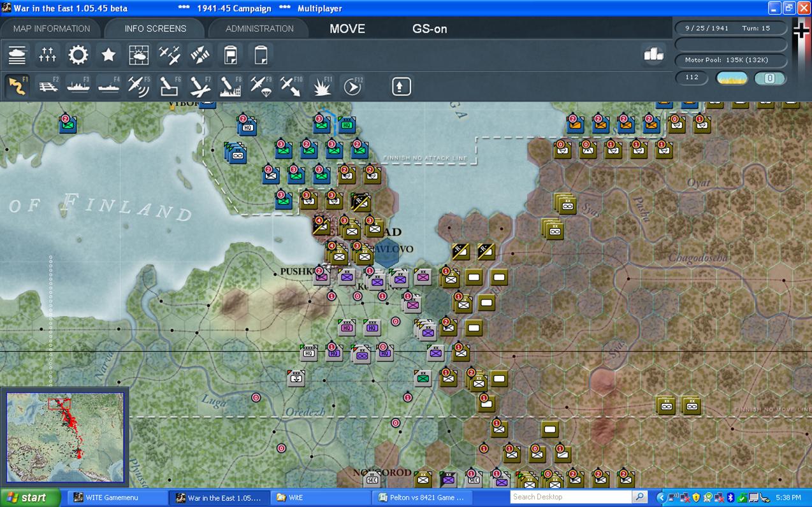Select the SEC unit at Novgorod

coord(373,478)
